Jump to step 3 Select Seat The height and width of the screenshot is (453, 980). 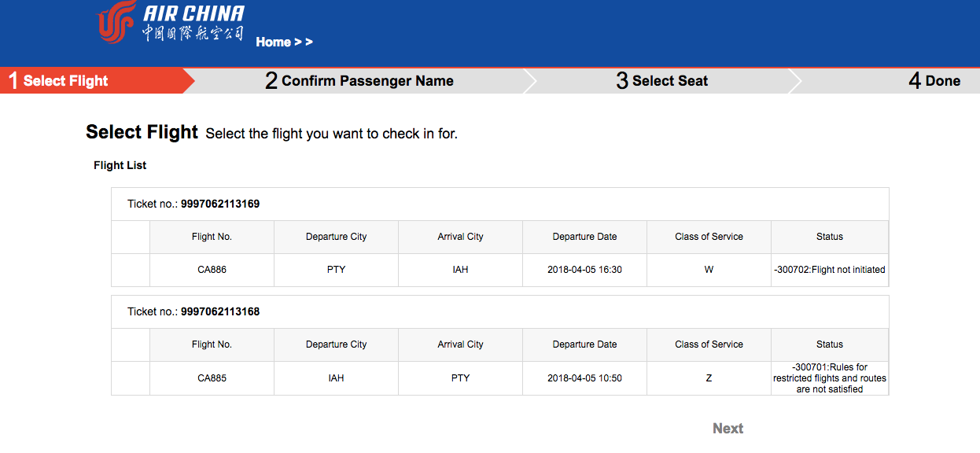point(662,80)
